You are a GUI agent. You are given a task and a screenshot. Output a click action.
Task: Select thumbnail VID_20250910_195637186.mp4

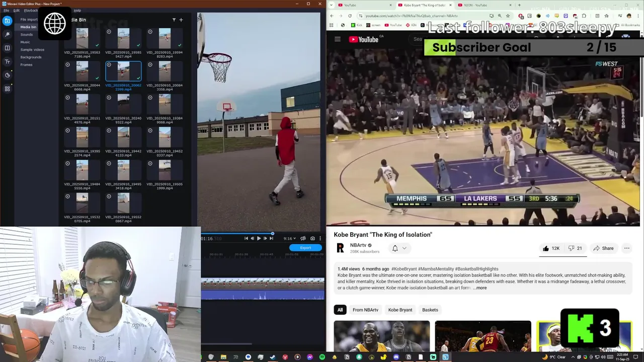(82, 38)
